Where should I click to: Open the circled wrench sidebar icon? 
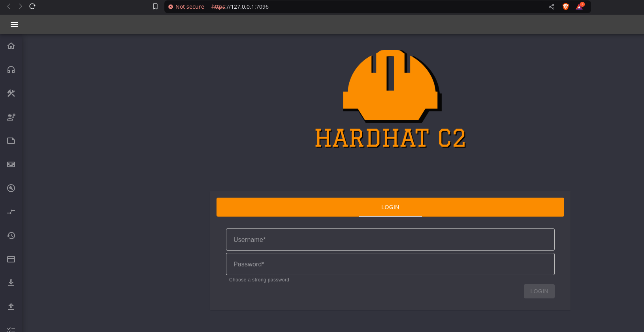(x=11, y=188)
